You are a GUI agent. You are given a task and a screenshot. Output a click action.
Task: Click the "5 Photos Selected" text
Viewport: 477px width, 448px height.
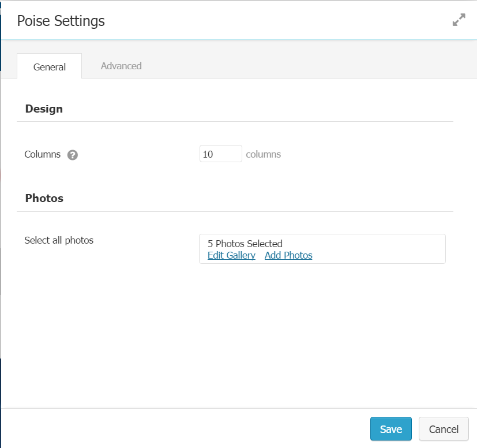coord(245,244)
